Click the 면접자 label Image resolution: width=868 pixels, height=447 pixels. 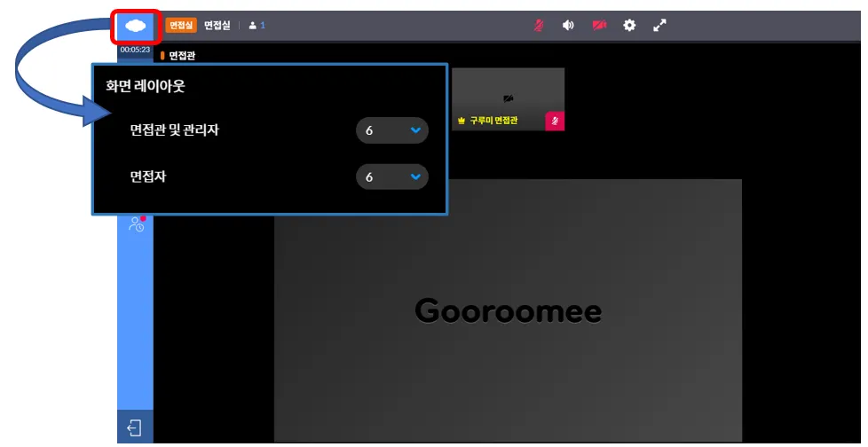(148, 176)
